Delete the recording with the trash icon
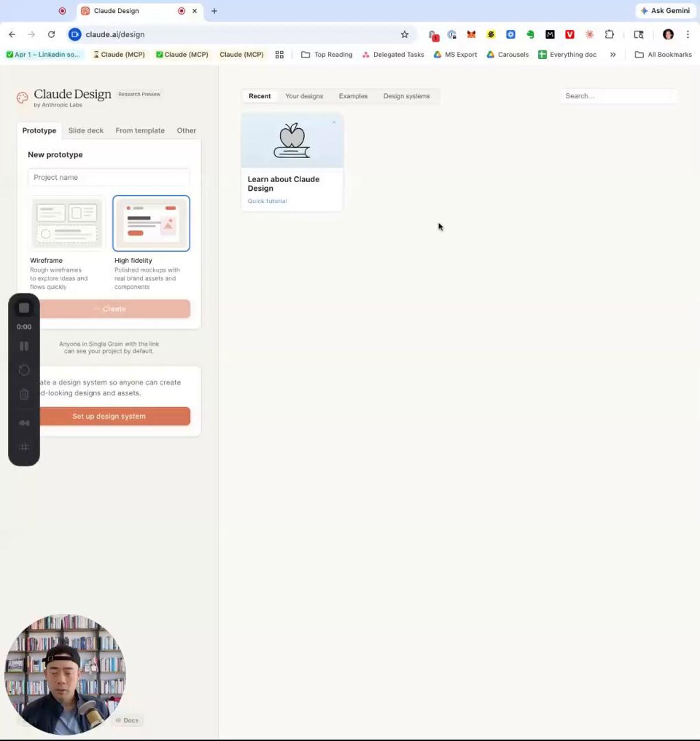The width and height of the screenshot is (700, 741). 24,395
